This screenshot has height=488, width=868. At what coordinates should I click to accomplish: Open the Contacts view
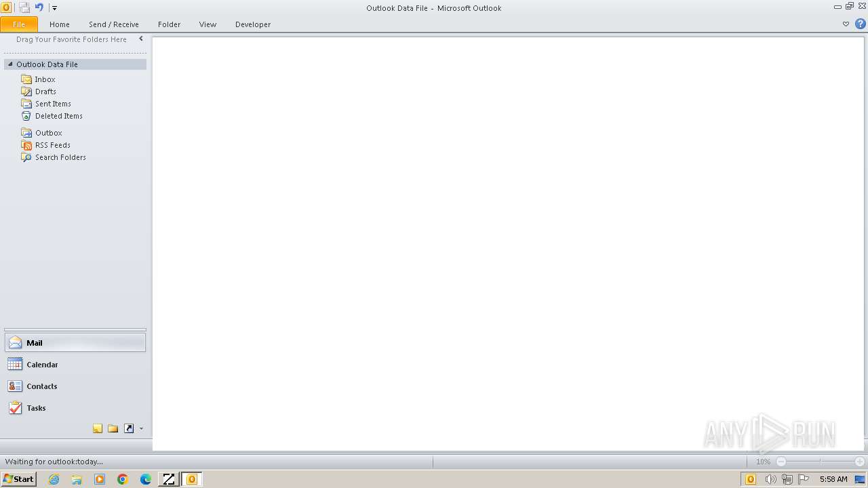coord(75,386)
